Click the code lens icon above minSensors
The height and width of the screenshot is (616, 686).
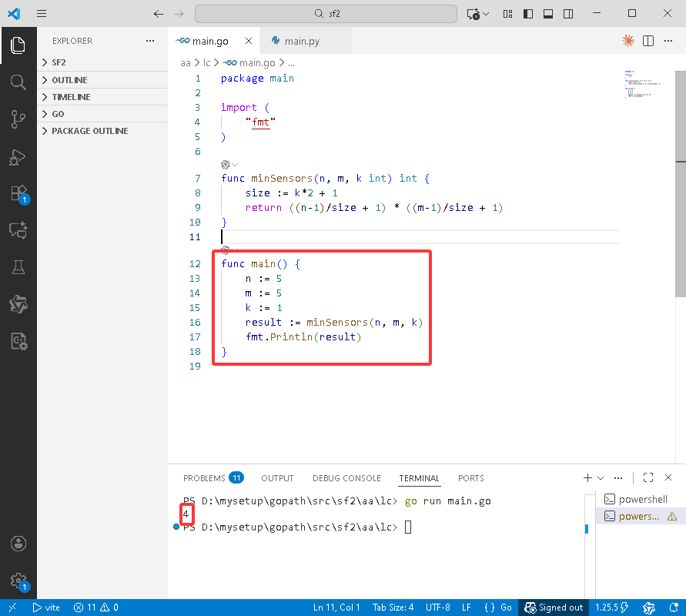point(226,165)
